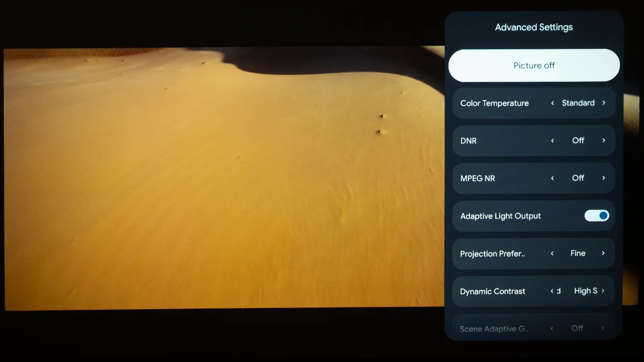Toggle Adaptive Light Output switch off
The width and height of the screenshot is (644, 362).
click(597, 216)
